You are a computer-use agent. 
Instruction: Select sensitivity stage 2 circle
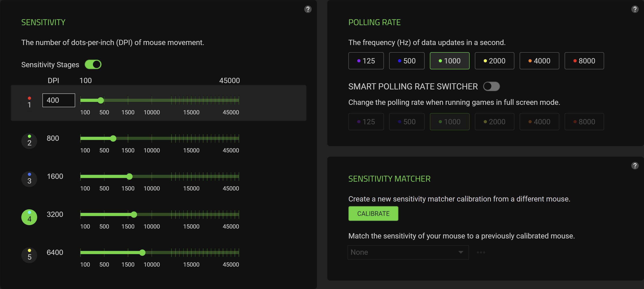(29, 141)
